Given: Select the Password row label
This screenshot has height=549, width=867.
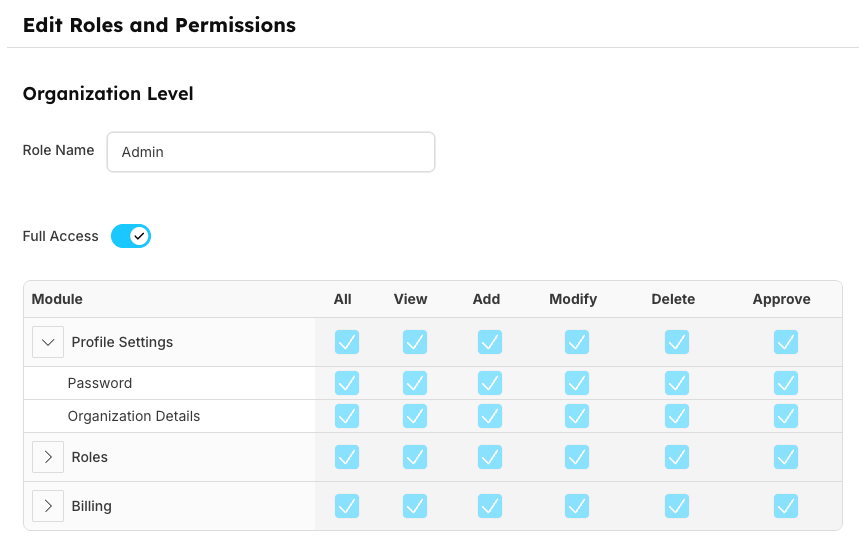Looking at the screenshot, I should point(100,383).
